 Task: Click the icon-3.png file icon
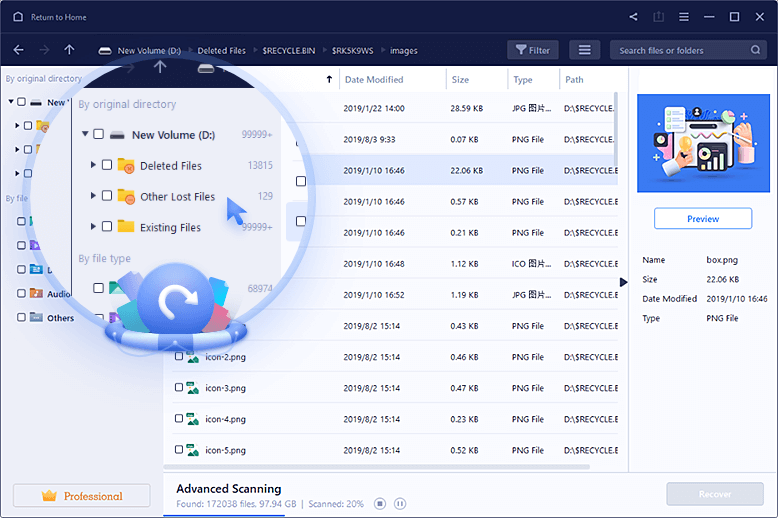(x=194, y=388)
